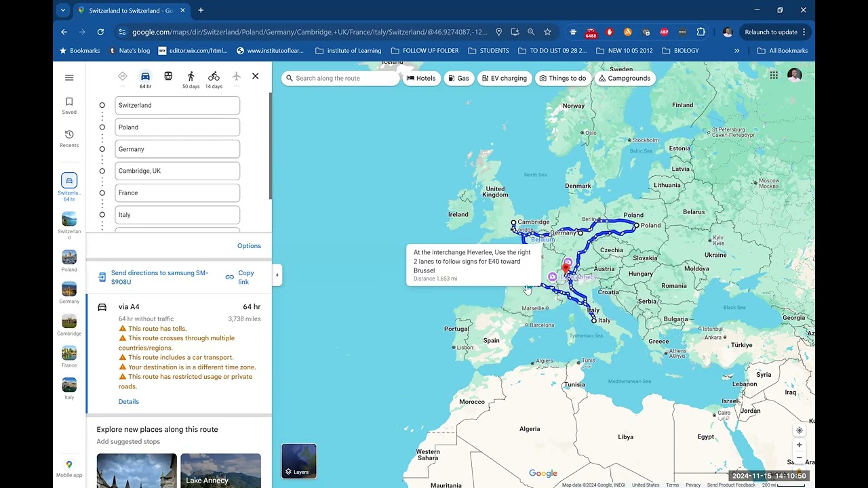Collapse the side panel with arrow
The image size is (868, 488).
pos(277,274)
